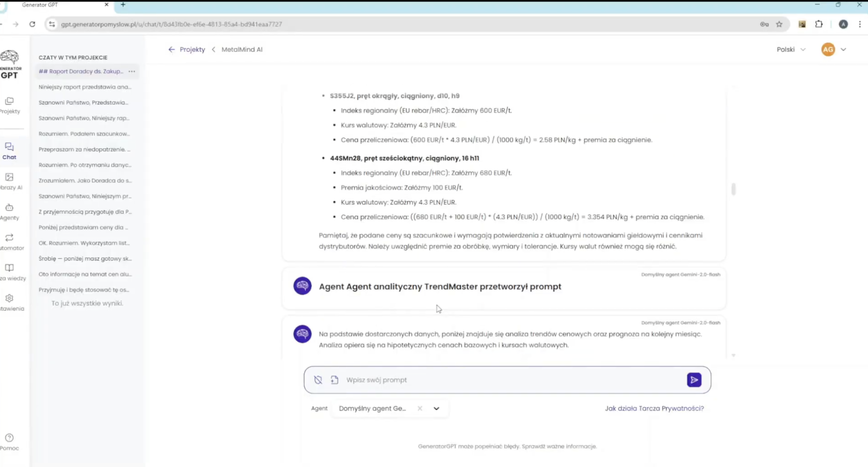Open the AI images sidebar section

click(x=9, y=181)
